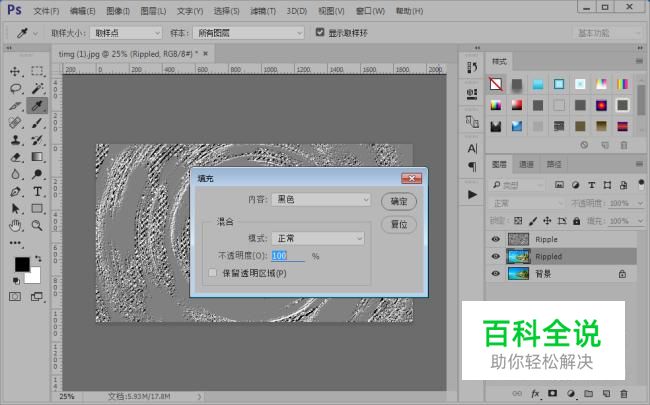650x405 pixels.
Task: Select the Move tool
Action: 15,71
